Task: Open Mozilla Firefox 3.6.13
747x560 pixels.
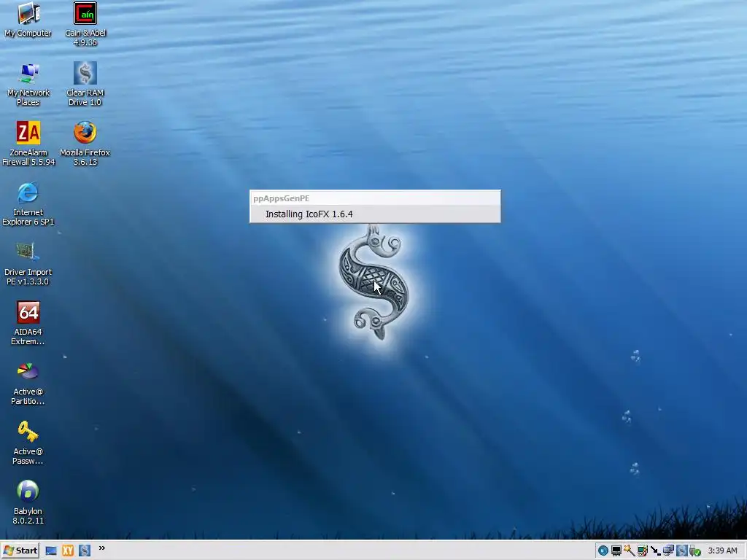Action: click(85, 144)
